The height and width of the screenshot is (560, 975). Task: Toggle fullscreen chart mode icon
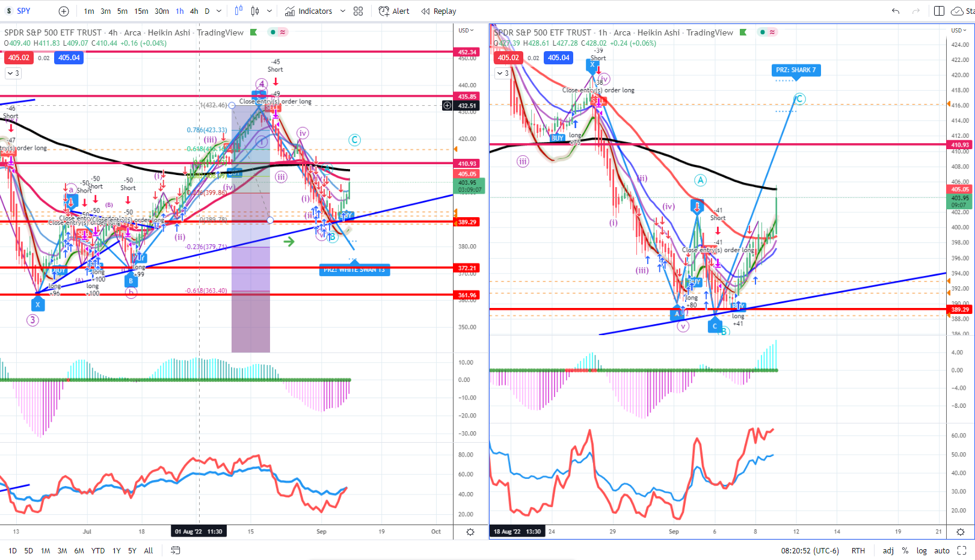(x=962, y=550)
